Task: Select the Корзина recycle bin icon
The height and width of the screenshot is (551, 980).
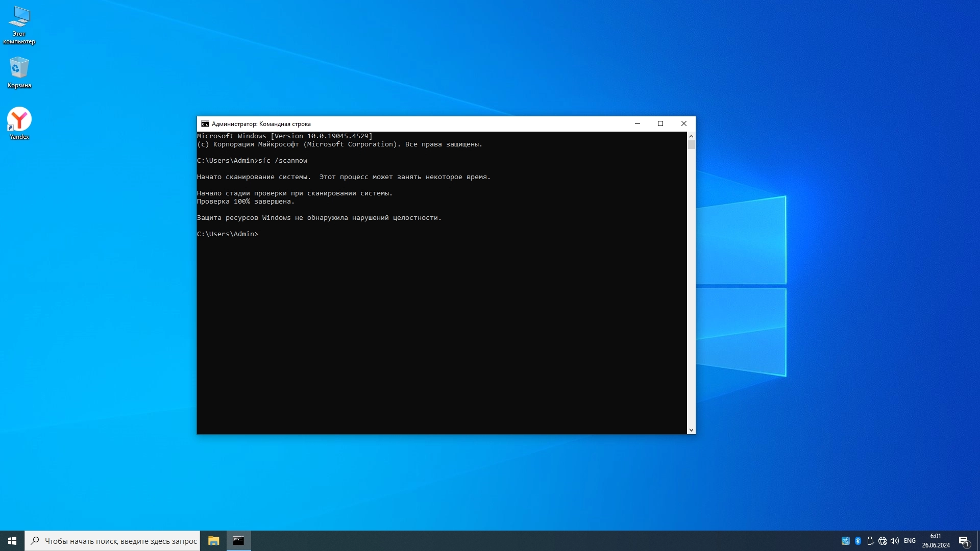Action: (19, 72)
